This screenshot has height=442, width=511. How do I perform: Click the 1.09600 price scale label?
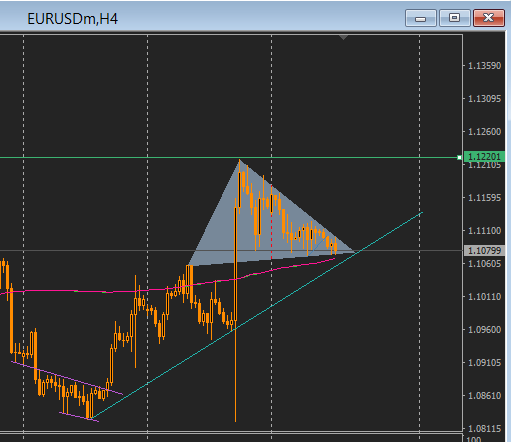pos(484,330)
